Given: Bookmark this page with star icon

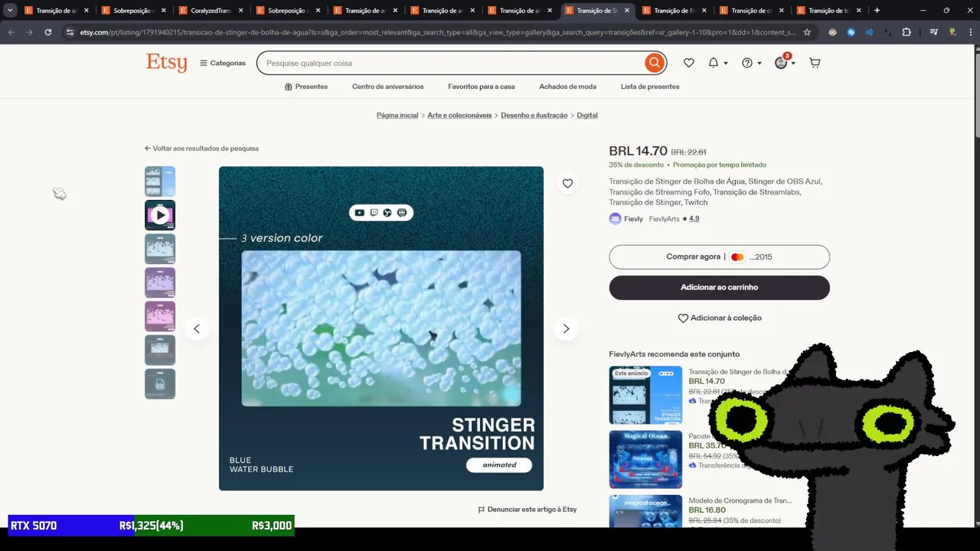Looking at the screenshot, I should [x=807, y=32].
